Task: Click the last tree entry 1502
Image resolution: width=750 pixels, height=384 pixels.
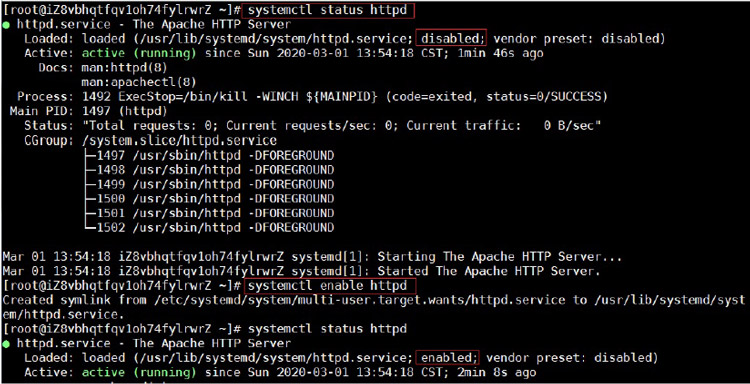Action: click(209, 228)
